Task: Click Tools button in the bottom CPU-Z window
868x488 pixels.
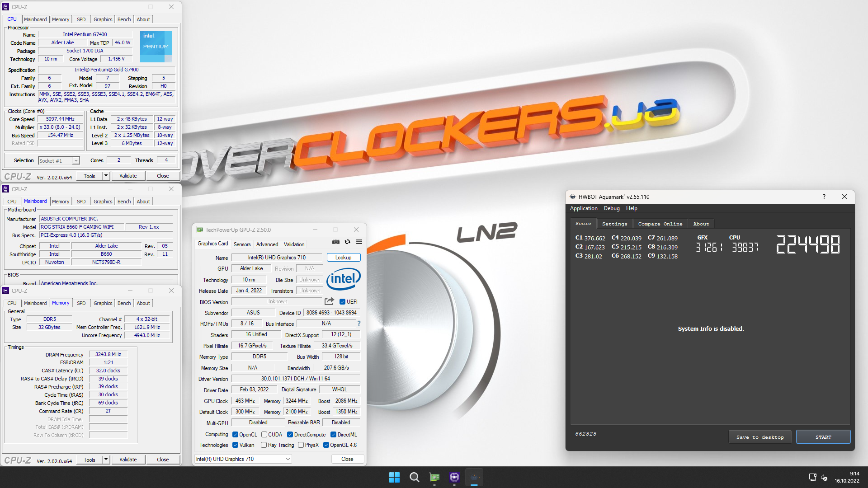Action: tap(90, 460)
